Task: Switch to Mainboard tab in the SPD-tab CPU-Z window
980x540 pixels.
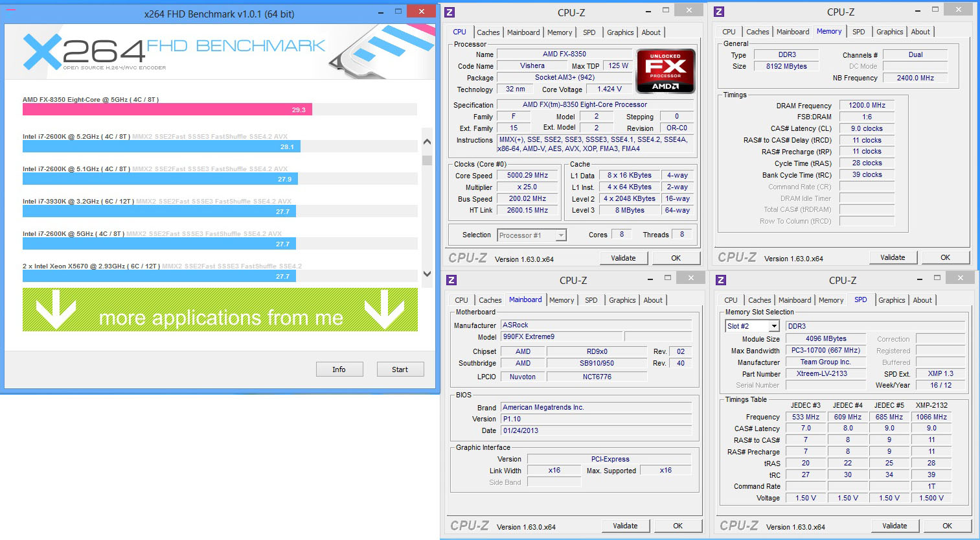Action: (795, 300)
